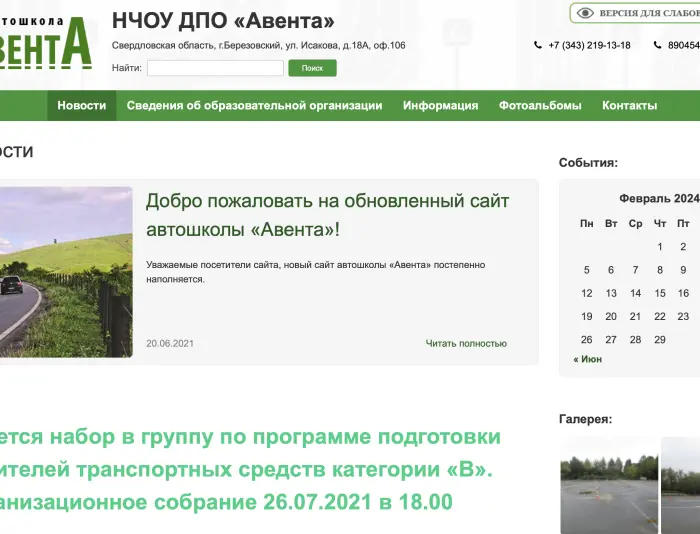Open Сведения об образовательной организации menu
This screenshot has width=700, height=534.
point(254,105)
